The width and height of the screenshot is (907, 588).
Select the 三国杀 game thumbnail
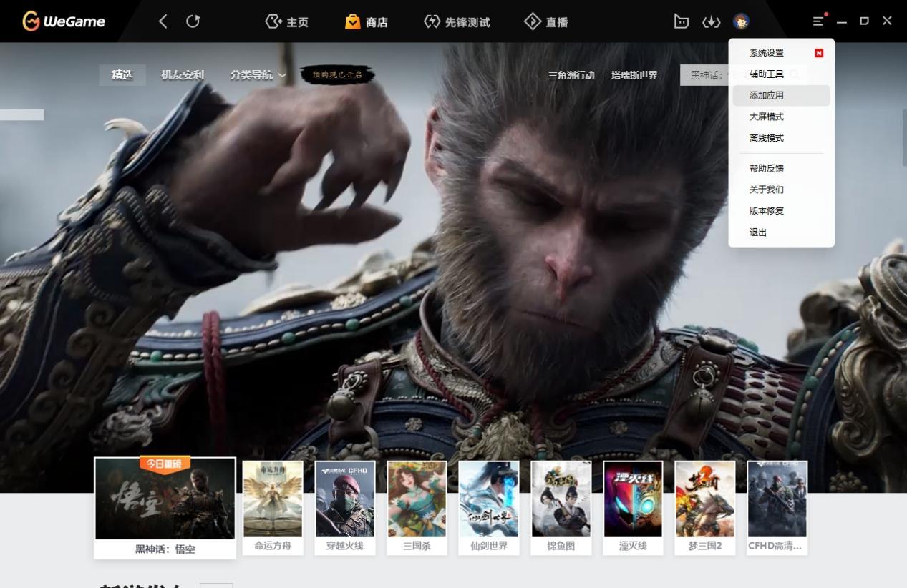pos(417,507)
